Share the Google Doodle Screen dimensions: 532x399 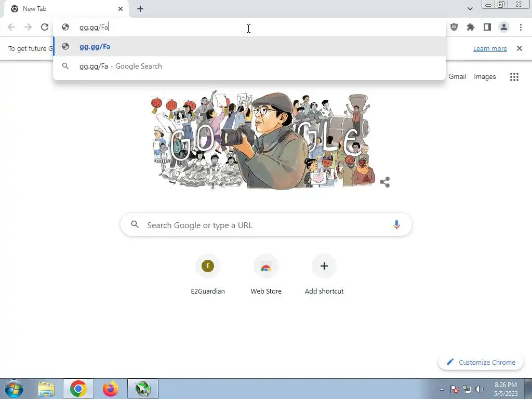(385, 182)
